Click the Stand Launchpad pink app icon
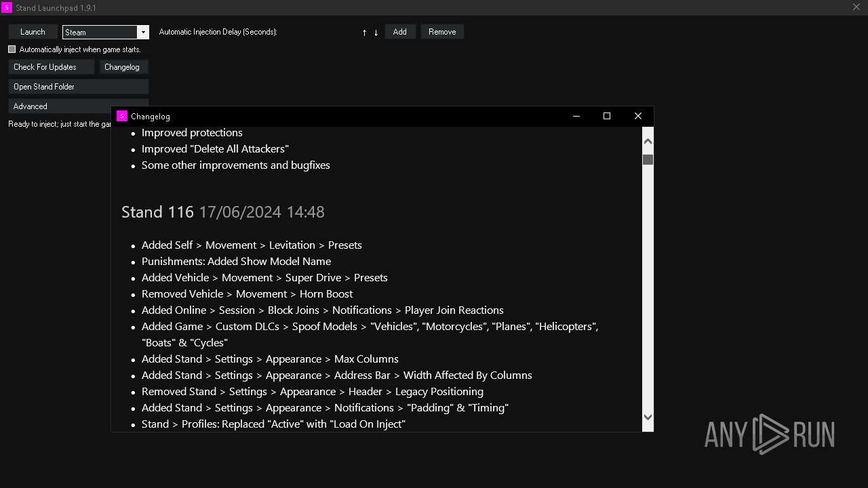Screen dimensions: 868x488 [7, 7]
